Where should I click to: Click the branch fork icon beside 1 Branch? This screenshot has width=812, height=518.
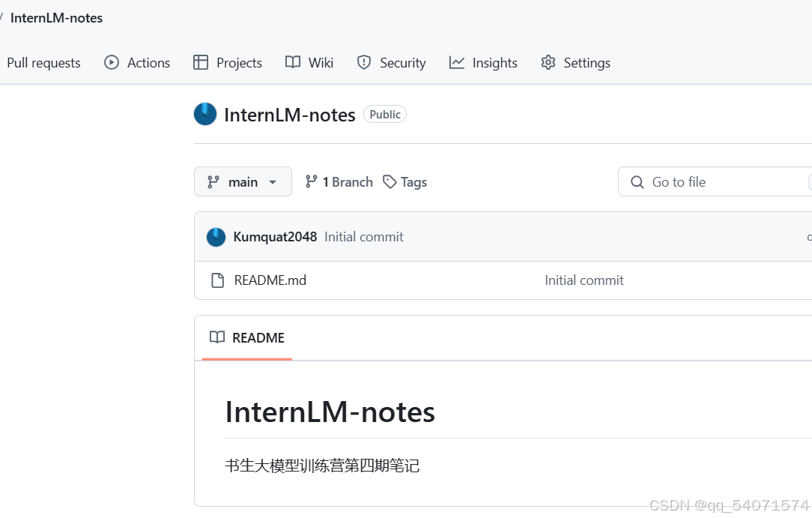312,181
